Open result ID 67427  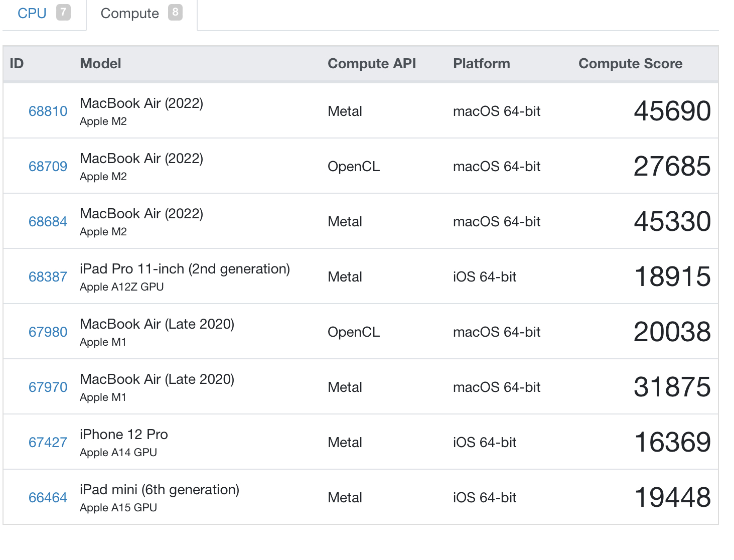pos(48,442)
